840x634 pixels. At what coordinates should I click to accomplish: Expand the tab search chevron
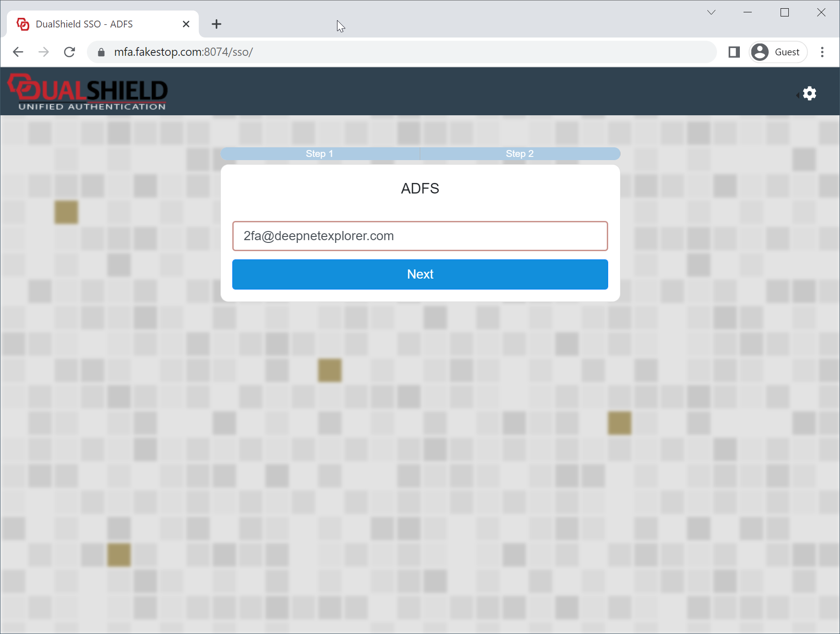pos(711,12)
